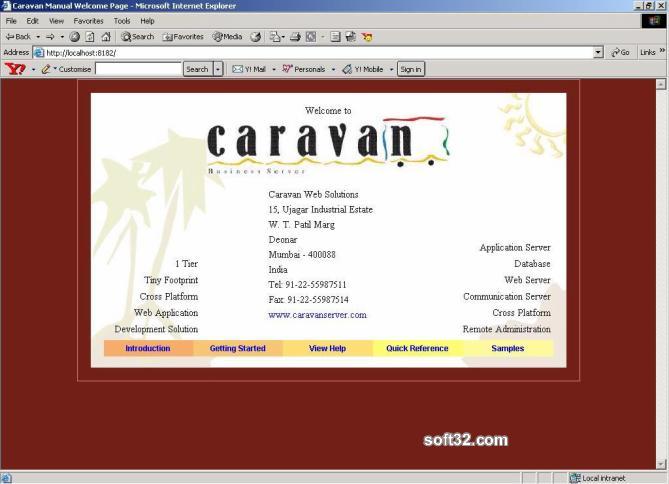Image resolution: width=669 pixels, height=484 pixels.
Task: Open the View menu
Action: tap(56, 21)
